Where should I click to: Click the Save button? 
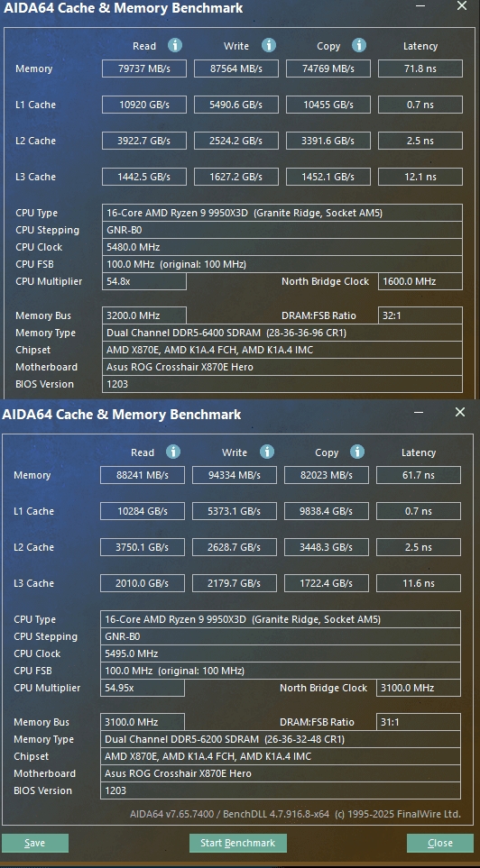pos(35,843)
